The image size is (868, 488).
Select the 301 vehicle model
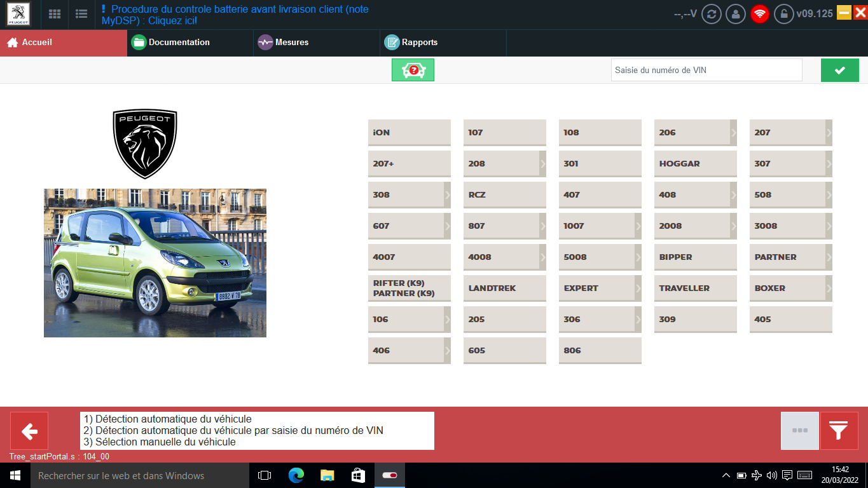(x=600, y=163)
